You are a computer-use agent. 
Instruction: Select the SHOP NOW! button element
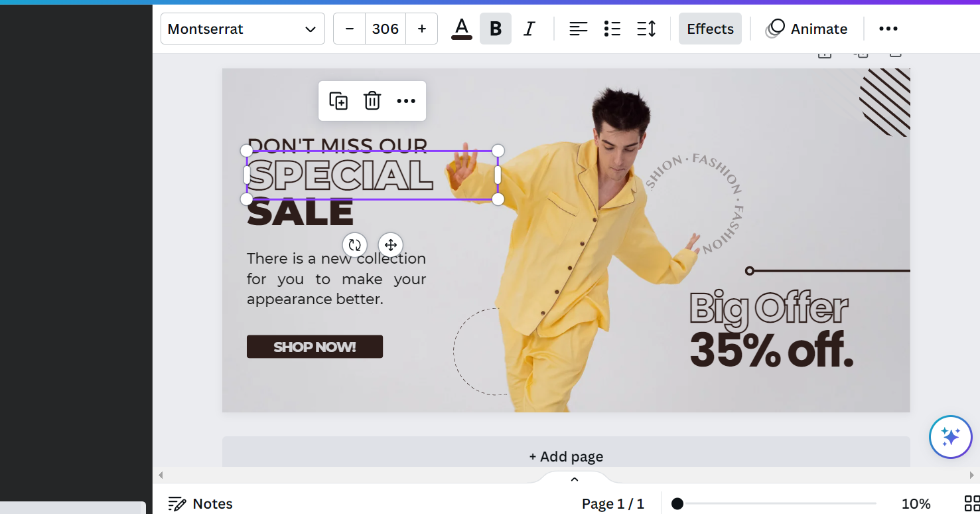(315, 347)
